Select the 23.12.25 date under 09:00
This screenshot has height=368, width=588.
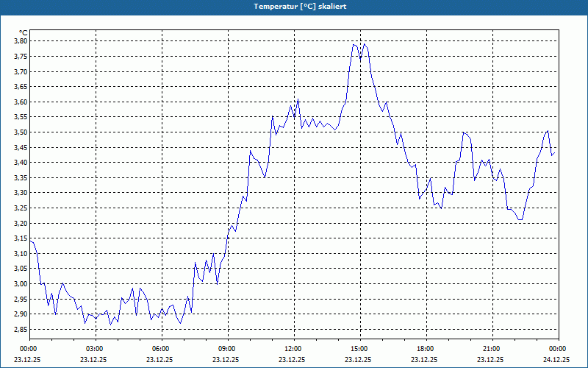[226, 359]
